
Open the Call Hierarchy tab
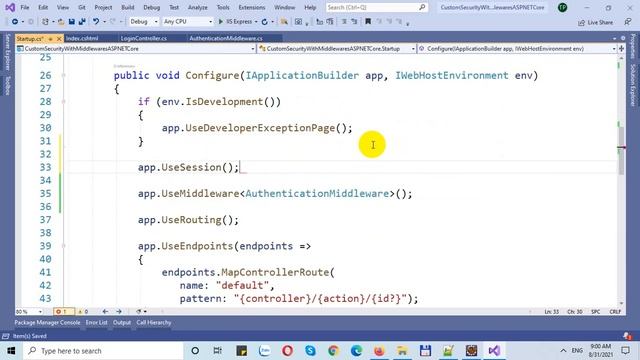pos(153,322)
